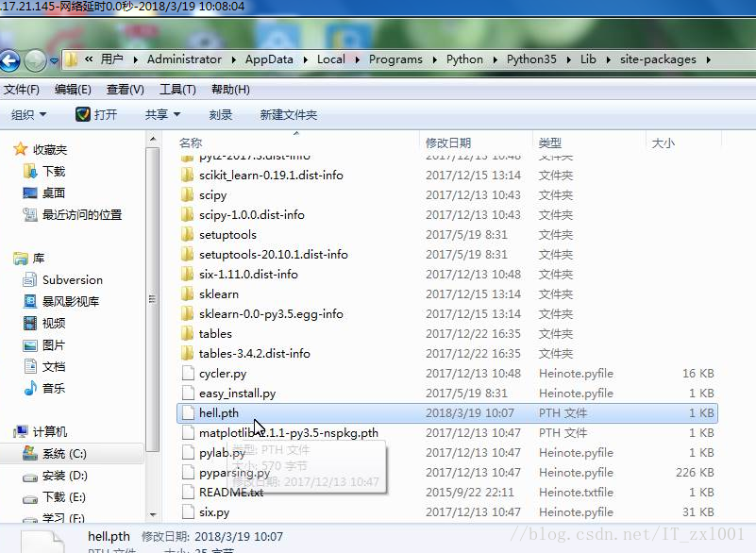Open the 文件(F) menu
Screen dimensions: 756x553
pos(21,90)
